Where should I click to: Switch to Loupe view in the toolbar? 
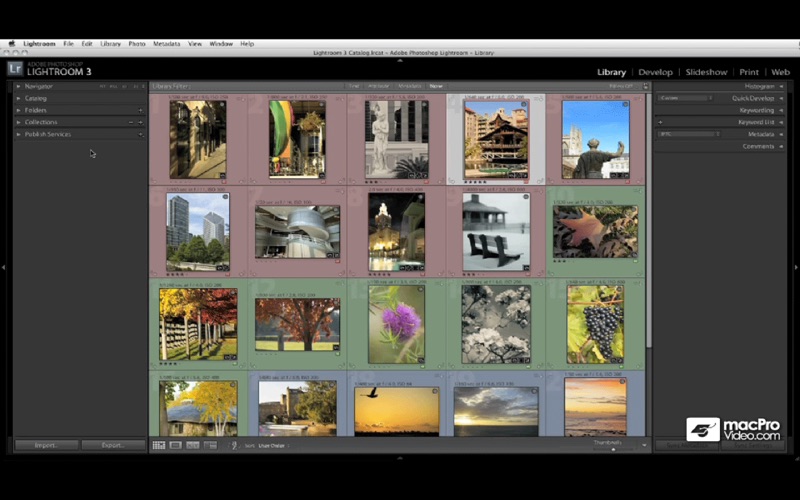tap(176, 445)
